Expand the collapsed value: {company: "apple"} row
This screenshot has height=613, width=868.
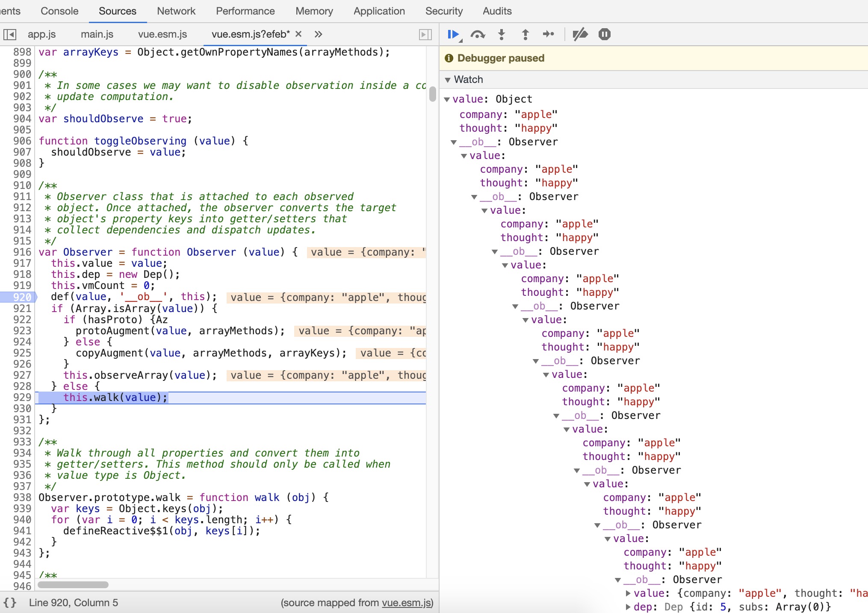point(628,593)
